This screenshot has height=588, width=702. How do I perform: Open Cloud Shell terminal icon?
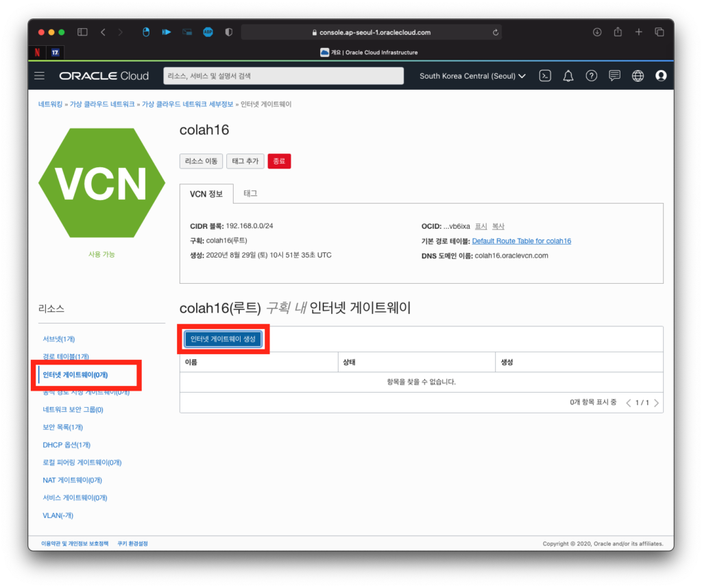click(544, 76)
